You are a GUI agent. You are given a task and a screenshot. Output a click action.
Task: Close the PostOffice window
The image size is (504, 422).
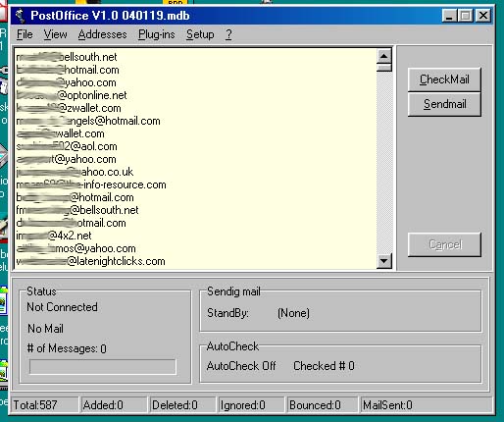pos(483,16)
